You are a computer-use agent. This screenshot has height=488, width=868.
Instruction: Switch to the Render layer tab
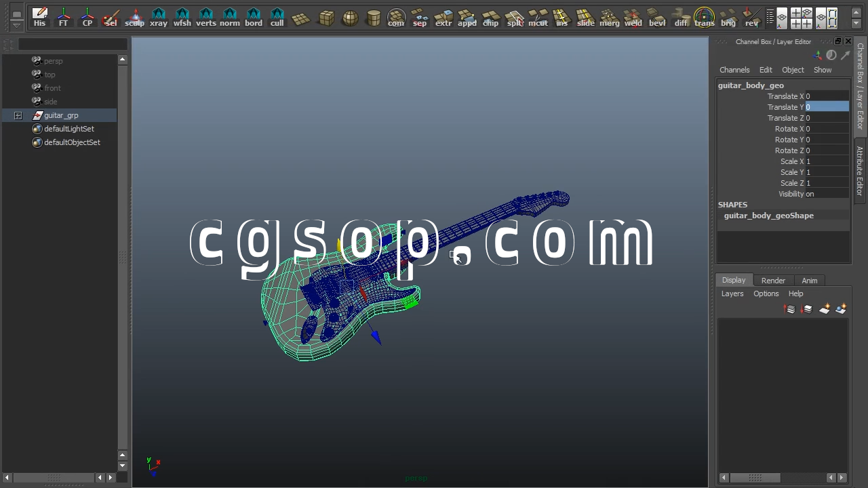773,281
